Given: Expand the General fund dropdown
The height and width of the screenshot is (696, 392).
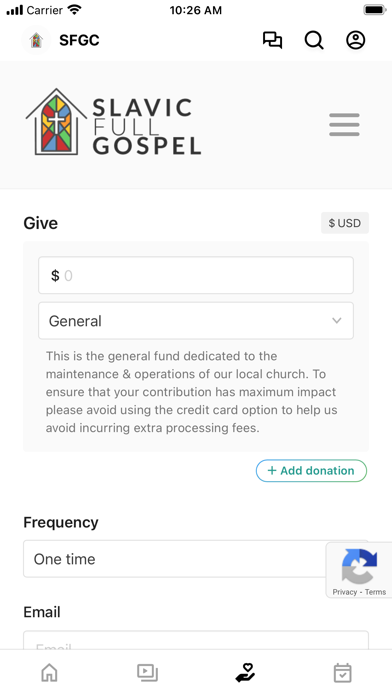Looking at the screenshot, I should coord(196,320).
